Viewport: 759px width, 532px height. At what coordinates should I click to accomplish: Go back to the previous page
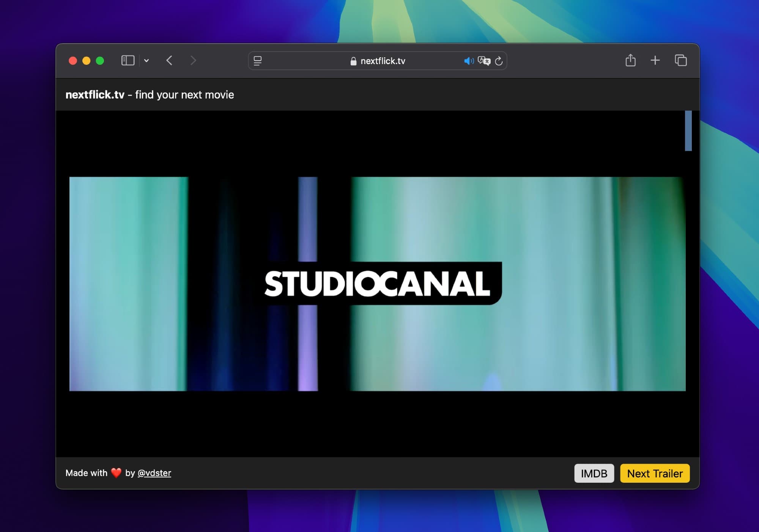[x=169, y=61]
